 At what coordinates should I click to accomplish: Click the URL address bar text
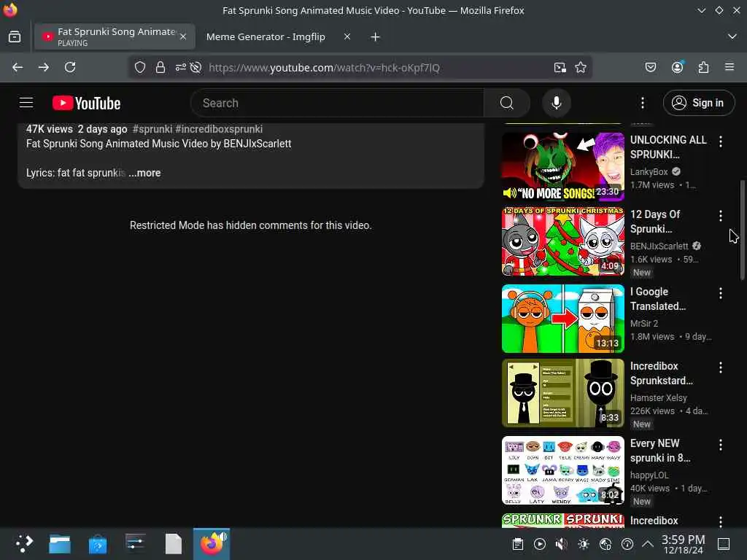pyautogui.click(x=324, y=68)
